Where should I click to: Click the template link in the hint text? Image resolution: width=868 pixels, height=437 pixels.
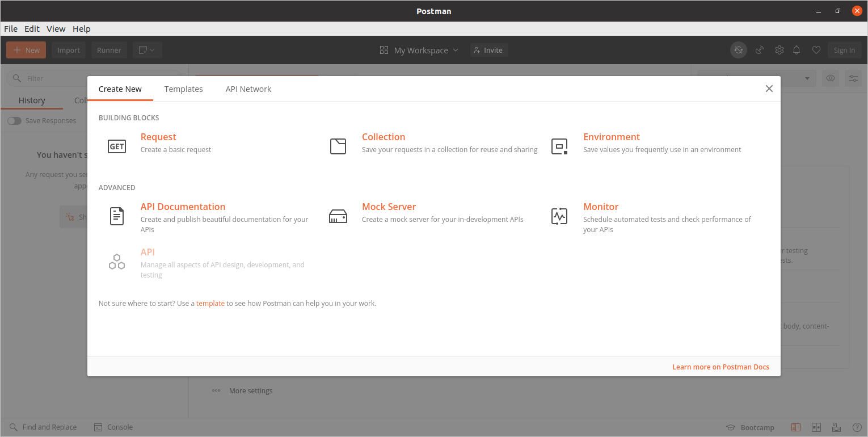210,303
